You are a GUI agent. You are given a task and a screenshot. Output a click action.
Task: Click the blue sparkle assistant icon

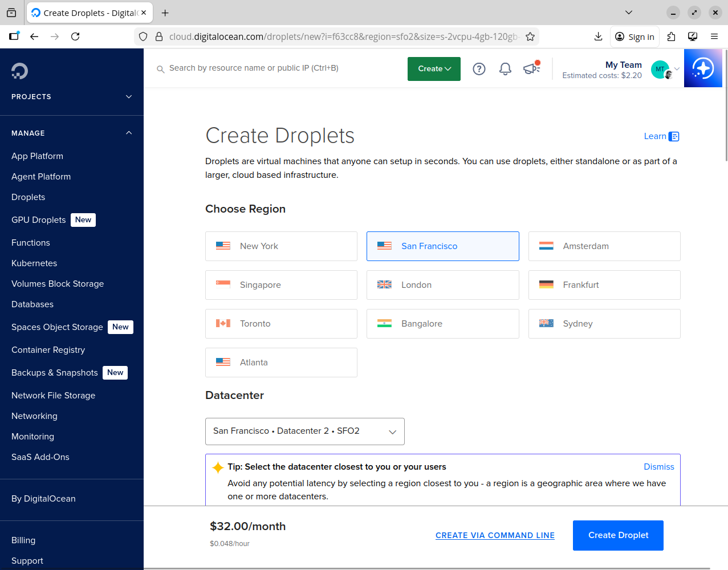(x=702, y=68)
